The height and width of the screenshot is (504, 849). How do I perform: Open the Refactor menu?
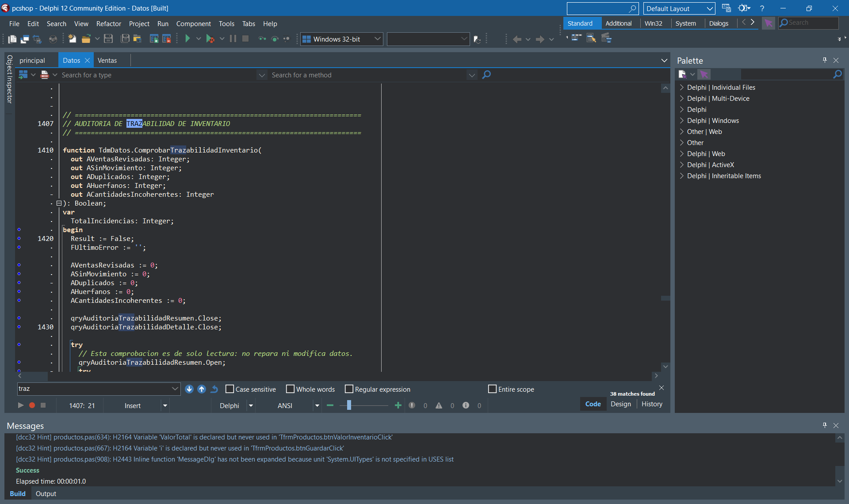(x=108, y=24)
